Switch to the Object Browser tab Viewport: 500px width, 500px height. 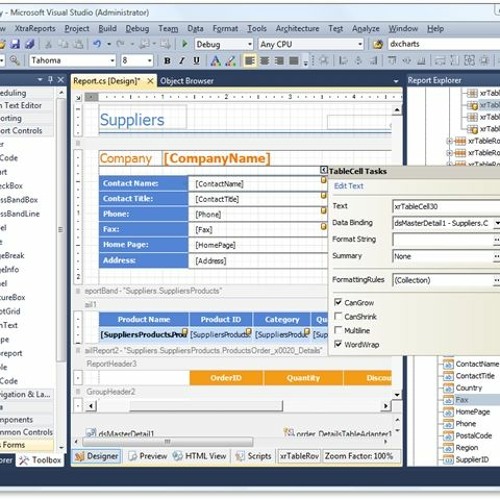(187, 81)
